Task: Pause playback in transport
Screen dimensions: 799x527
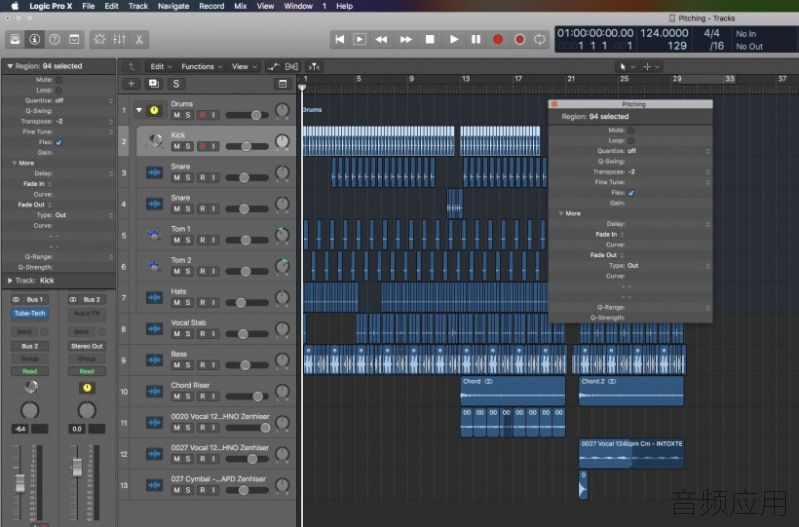Action: 476,39
